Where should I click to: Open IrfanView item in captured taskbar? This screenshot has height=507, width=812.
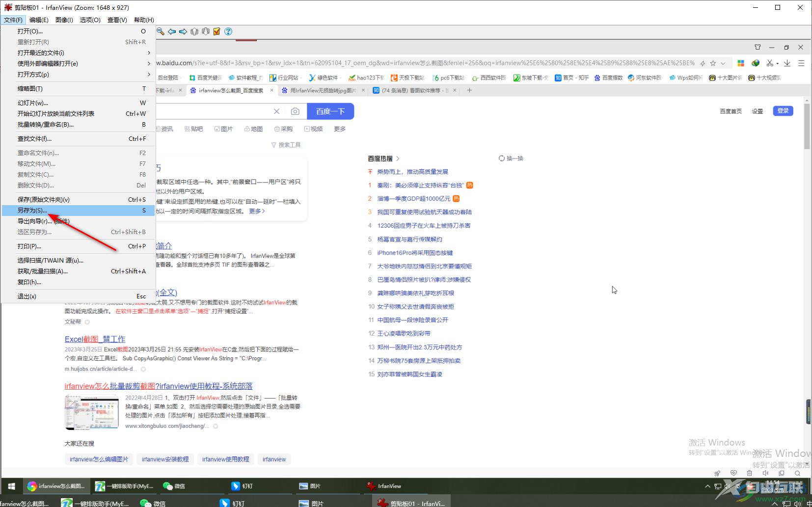coord(384,486)
